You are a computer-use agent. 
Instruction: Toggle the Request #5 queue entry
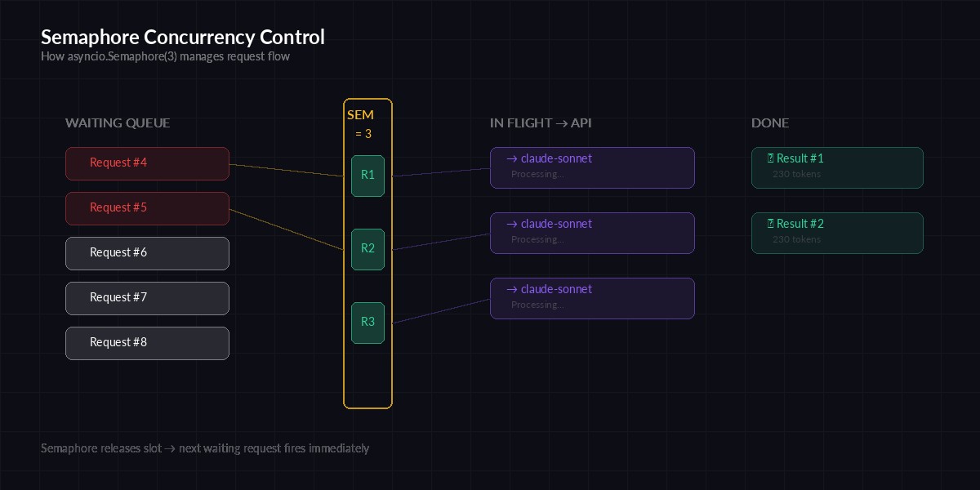(x=147, y=208)
